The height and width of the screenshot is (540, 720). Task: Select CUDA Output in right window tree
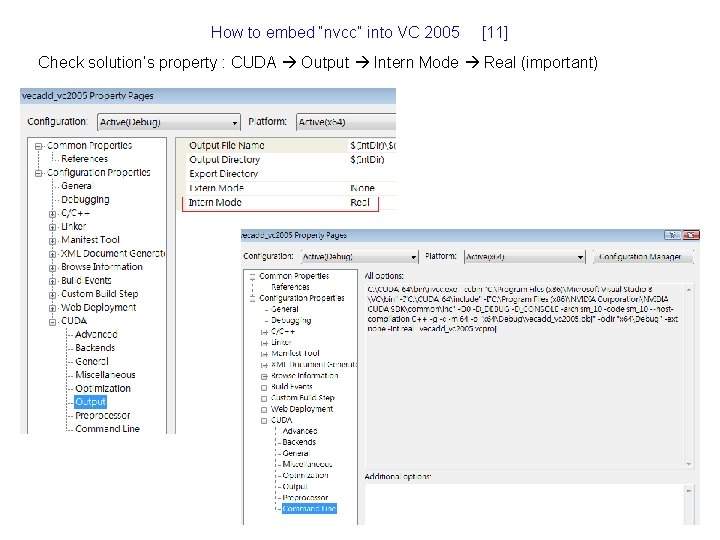click(x=295, y=486)
